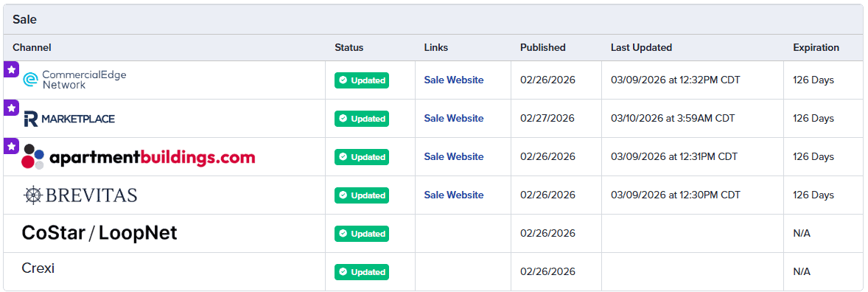The width and height of the screenshot is (868, 292).
Task: Click the Links column header
Action: (x=436, y=48)
